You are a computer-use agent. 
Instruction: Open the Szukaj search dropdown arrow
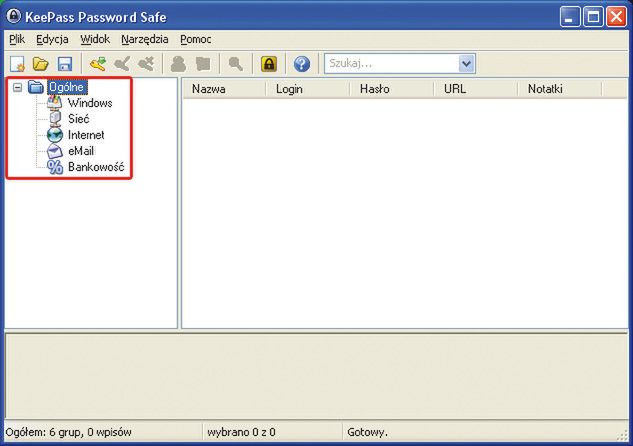pyautogui.click(x=466, y=63)
